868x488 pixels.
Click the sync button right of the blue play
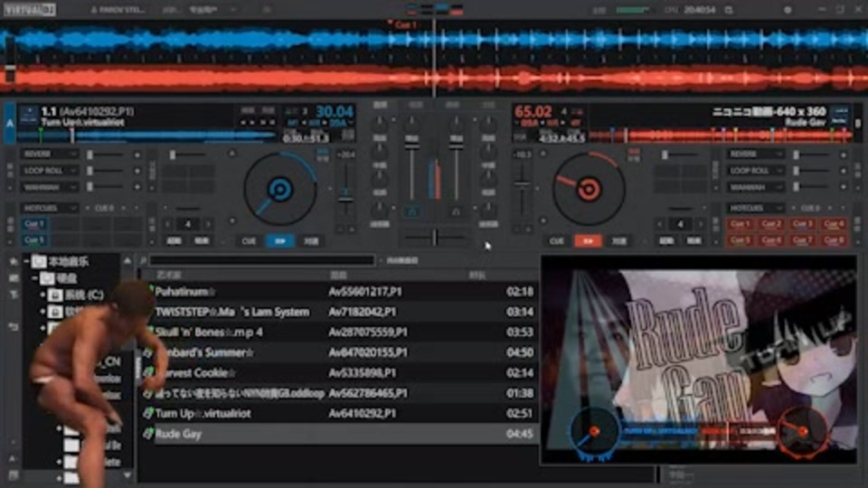click(x=310, y=241)
